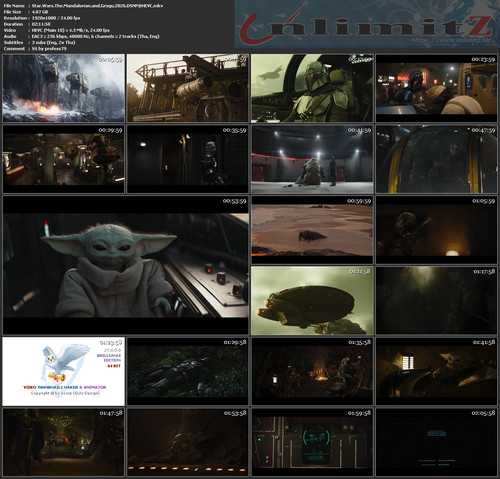Click the Video Thumbnails Maker owl logo tile
Screen dimensions: 500x479
63,371
